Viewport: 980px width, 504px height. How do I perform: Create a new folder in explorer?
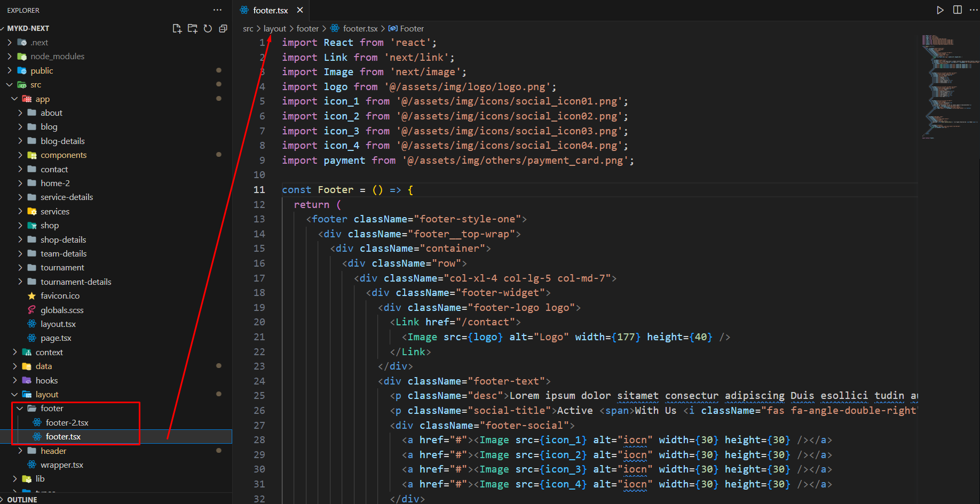(x=193, y=28)
